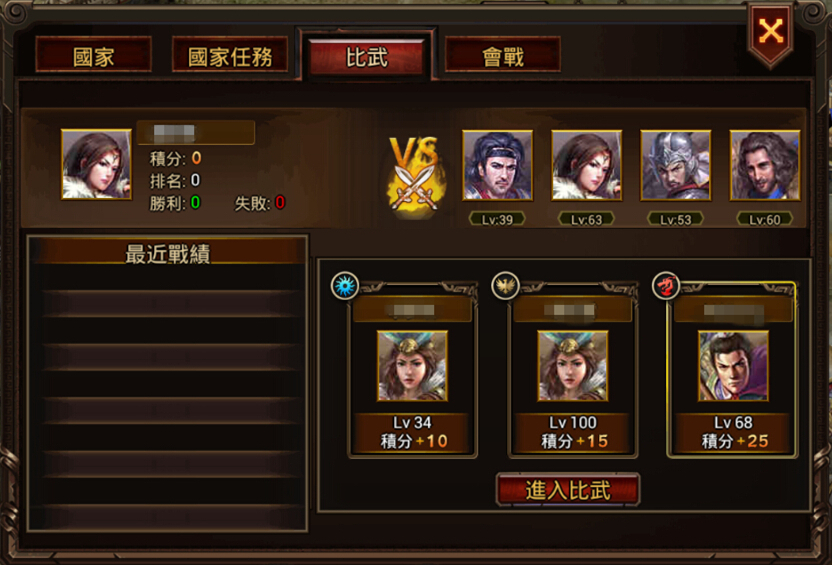Select the Lv:53 helmeted hero portrait

675,166
